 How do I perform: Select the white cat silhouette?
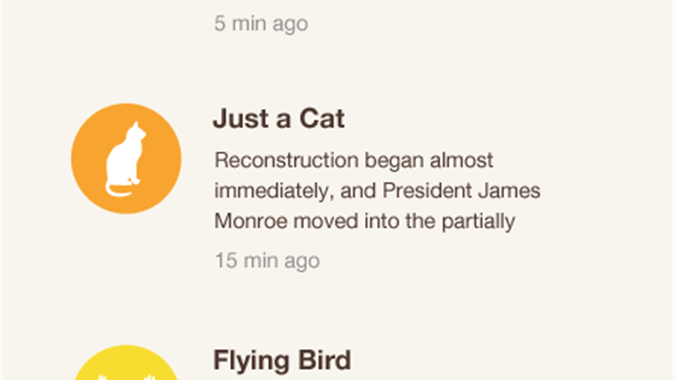coord(125,159)
